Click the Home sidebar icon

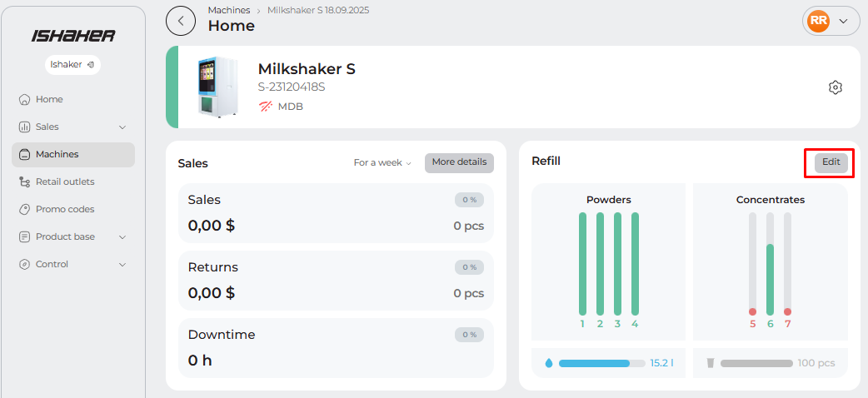24,100
